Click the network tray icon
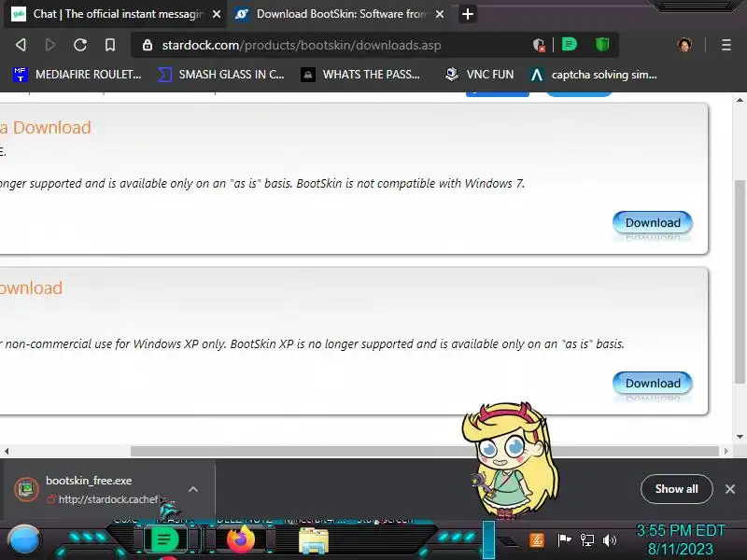 coord(587,540)
